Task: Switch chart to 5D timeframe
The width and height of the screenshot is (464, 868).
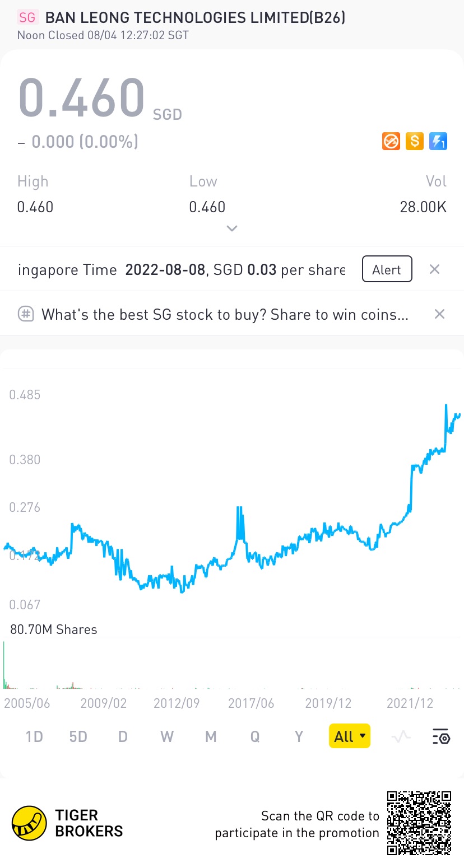Action: (78, 736)
